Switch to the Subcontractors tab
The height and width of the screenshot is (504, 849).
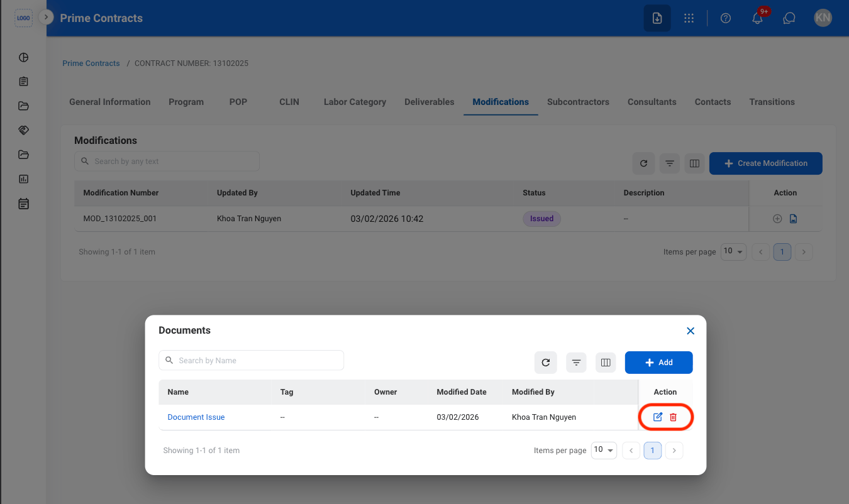[578, 102]
